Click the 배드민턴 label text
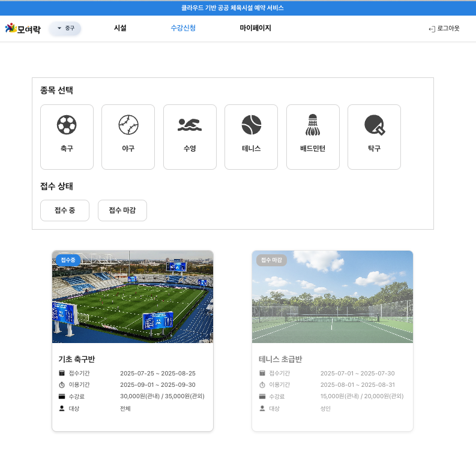Image resolution: width=476 pixels, height=457 pixels. [313, 148]
